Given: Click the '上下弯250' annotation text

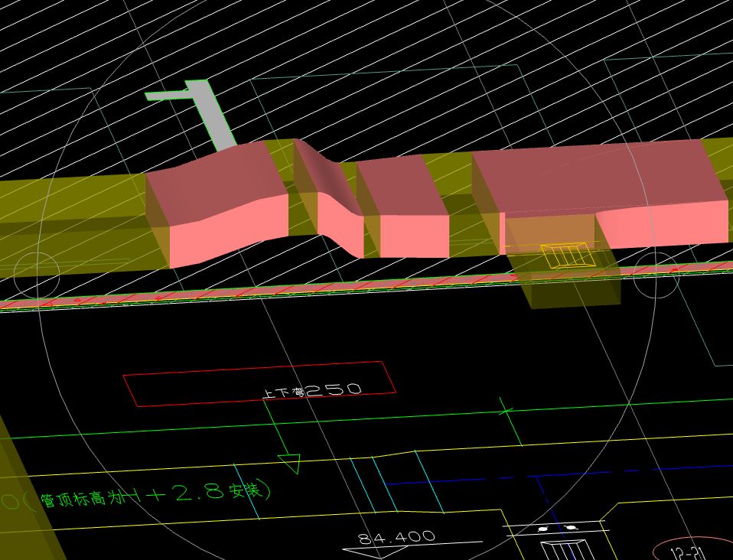Looking at the screenshot, I should tap(311, 391).
